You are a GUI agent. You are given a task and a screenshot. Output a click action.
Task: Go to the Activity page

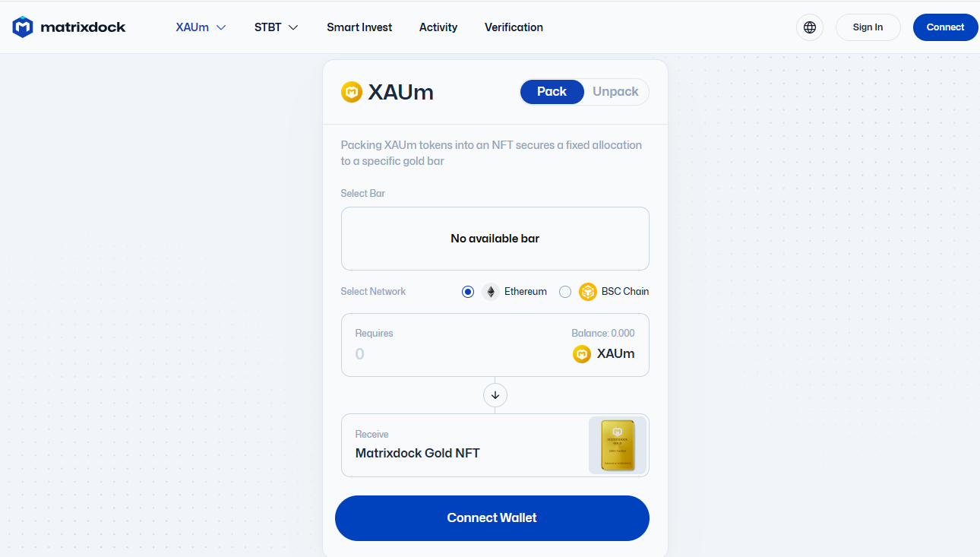[x=438, y=27]
